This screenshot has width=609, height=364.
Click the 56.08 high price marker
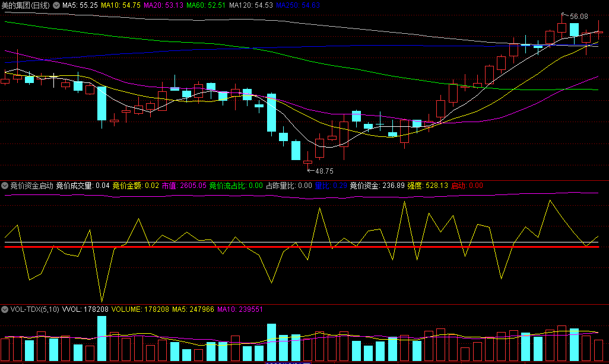579,17
